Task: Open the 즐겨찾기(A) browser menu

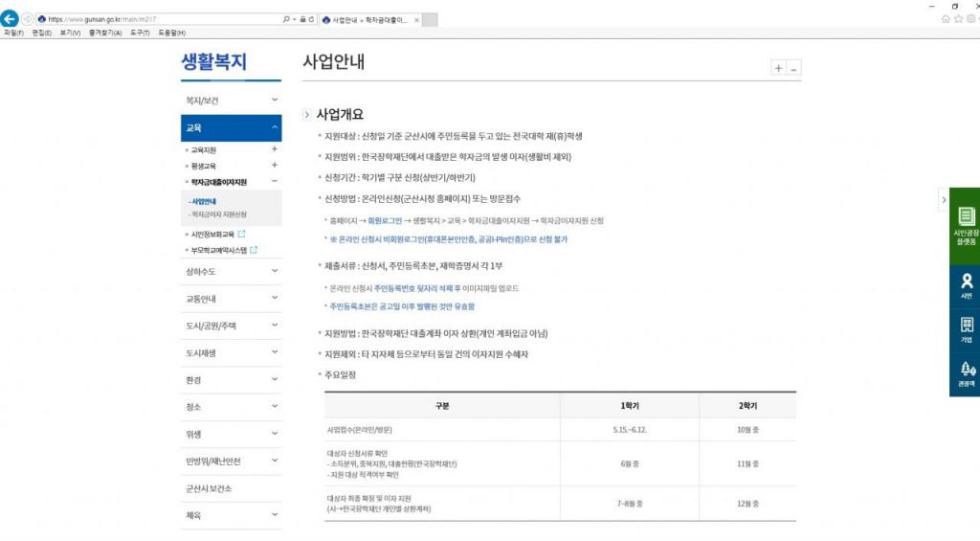Action: pyautogui.click(x=104, y=33)
